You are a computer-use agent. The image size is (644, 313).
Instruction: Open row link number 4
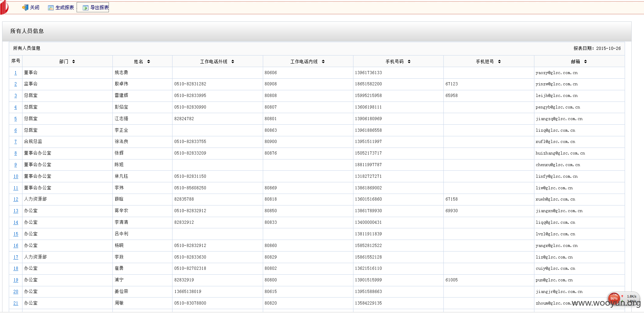tap(15, 107)
